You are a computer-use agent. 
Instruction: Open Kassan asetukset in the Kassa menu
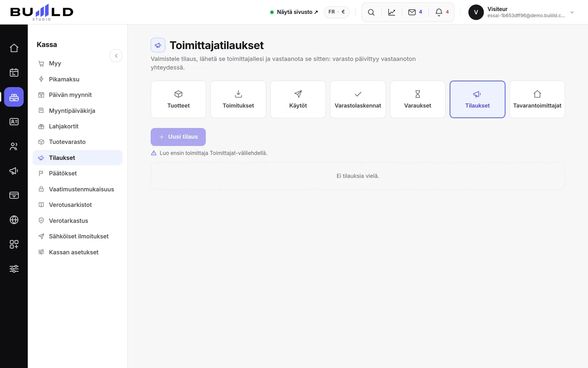[x=78, y=252]
